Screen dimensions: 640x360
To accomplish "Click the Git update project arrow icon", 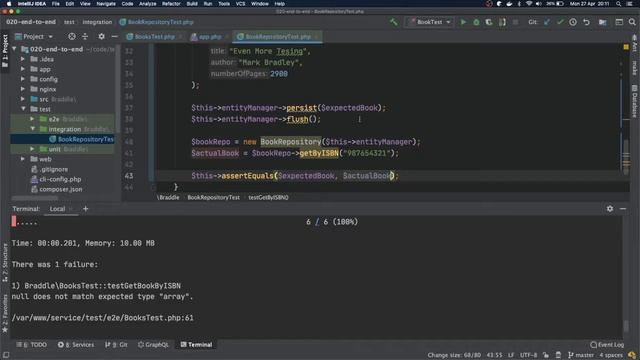I will click(x=547, y=22).
